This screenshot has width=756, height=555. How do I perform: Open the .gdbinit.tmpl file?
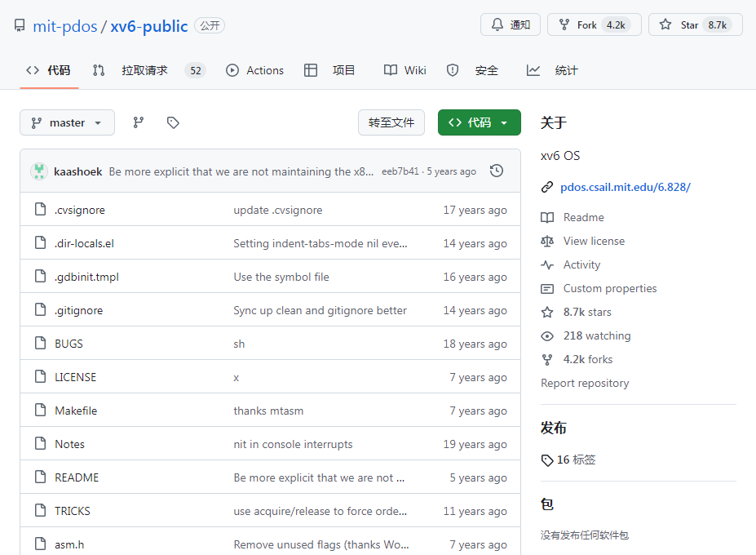coord(86,277)
